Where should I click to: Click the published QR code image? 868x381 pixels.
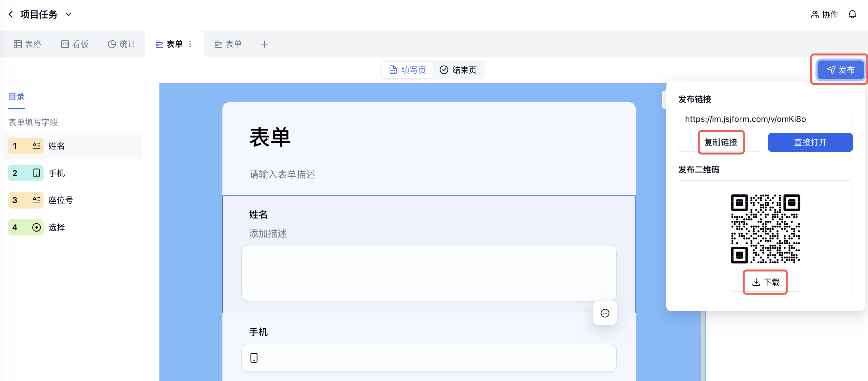[x=765, y=229]
